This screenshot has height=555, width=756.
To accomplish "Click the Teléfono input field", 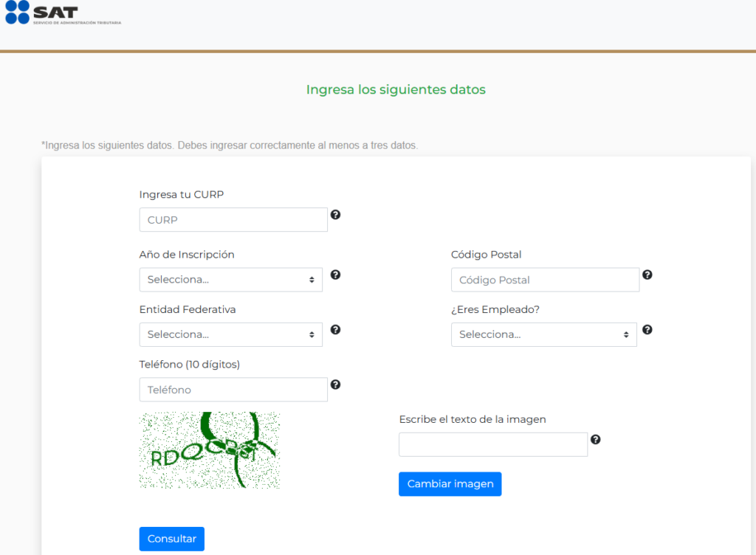I will click(x=233, y=389).
